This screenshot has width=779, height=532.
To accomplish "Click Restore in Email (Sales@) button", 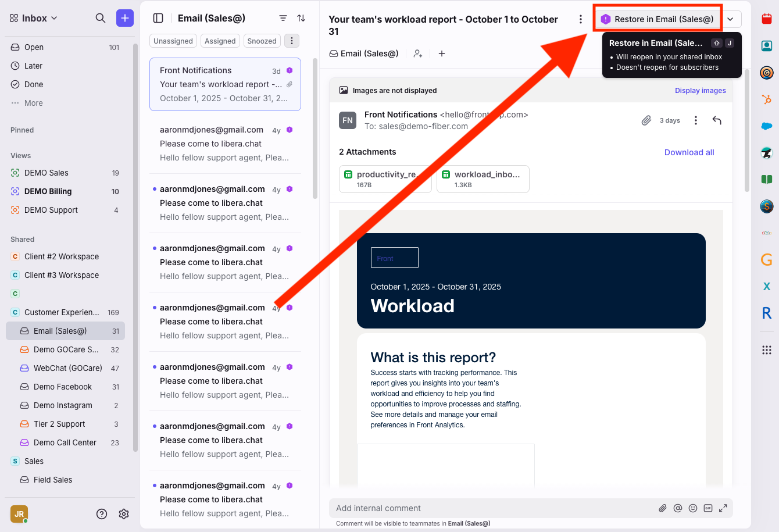I will [x=657, y=19].
